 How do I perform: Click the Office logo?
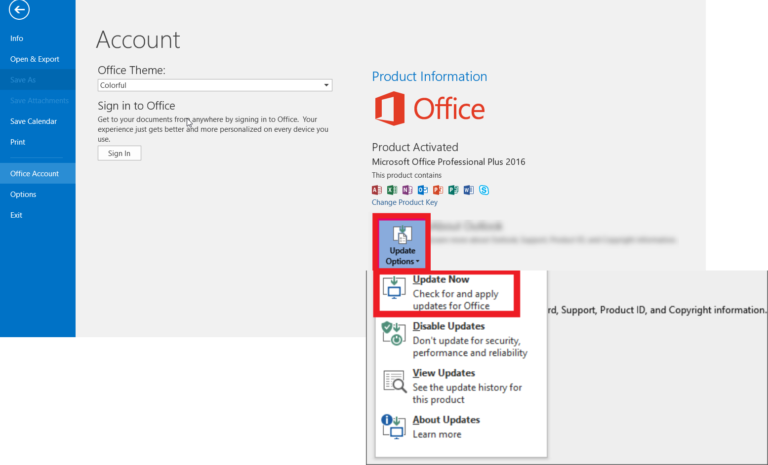click(x=429, y=109)
